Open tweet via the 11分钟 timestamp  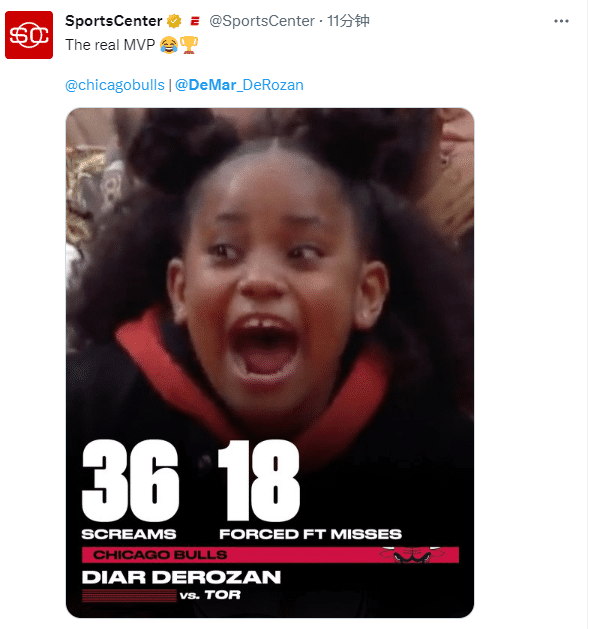tap(348, 21)
